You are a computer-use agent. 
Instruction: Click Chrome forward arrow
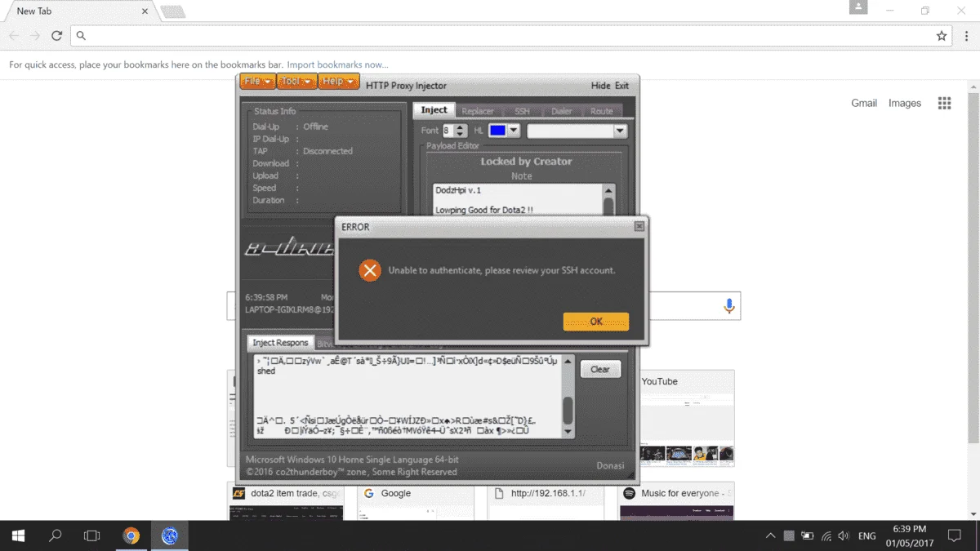click(35, 36)
